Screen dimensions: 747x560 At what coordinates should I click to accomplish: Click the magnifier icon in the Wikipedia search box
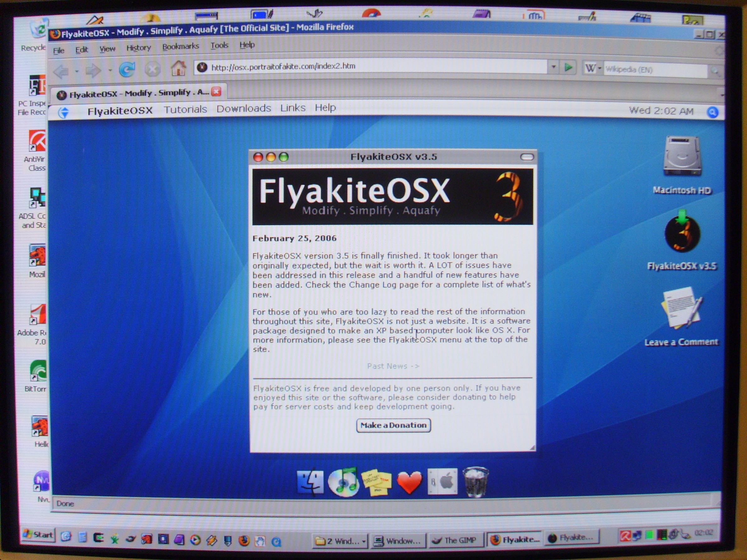(715, 71)
